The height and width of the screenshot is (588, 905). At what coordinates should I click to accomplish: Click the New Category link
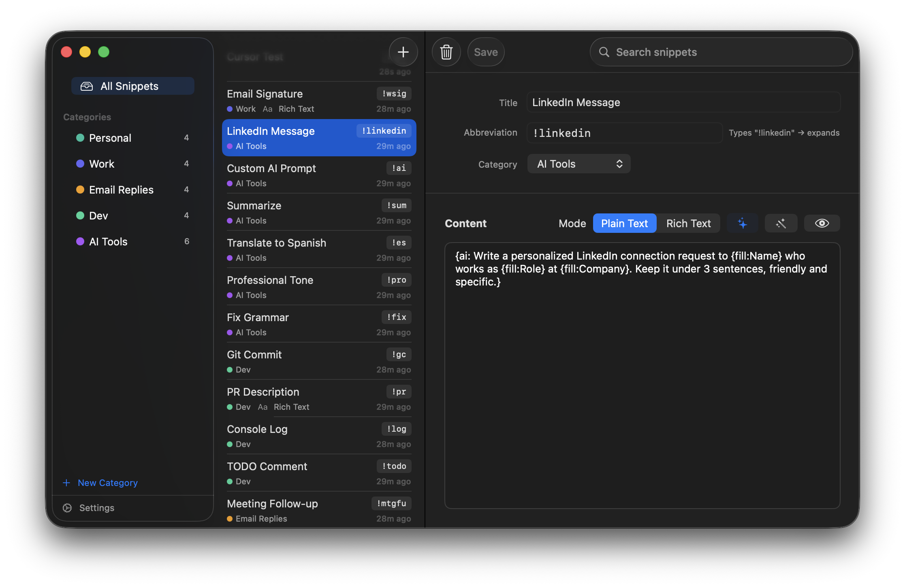coord(107,483)
